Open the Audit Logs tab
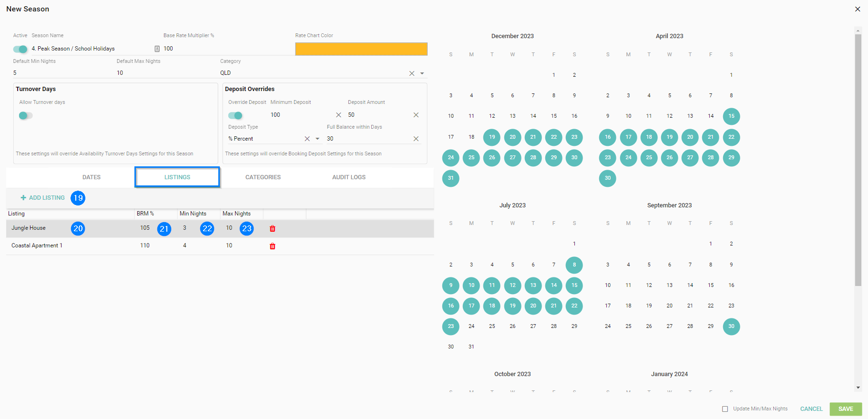This screenshot has width=868, height=419. pyautogui.click(x=348, y=177)
